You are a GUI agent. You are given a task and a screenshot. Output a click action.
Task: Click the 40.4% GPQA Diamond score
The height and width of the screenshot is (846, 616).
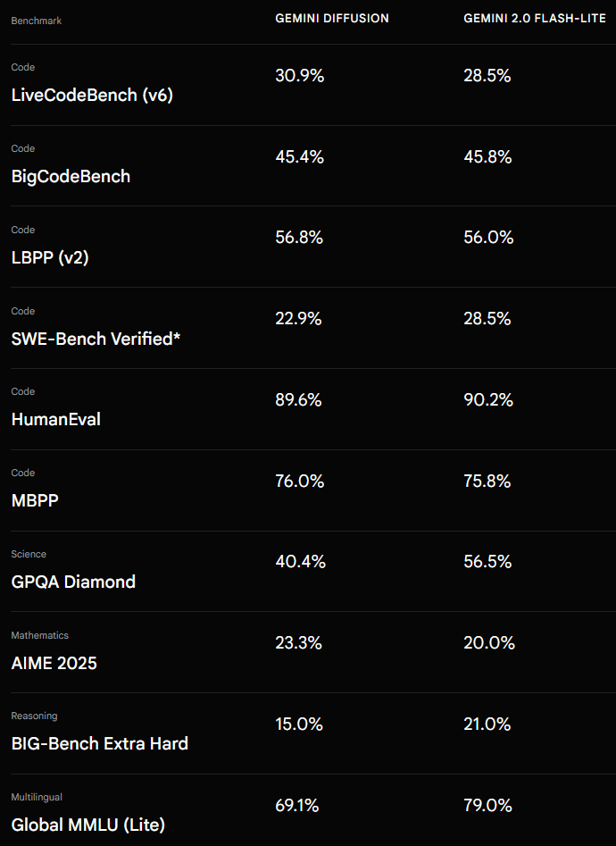point(301,562)
